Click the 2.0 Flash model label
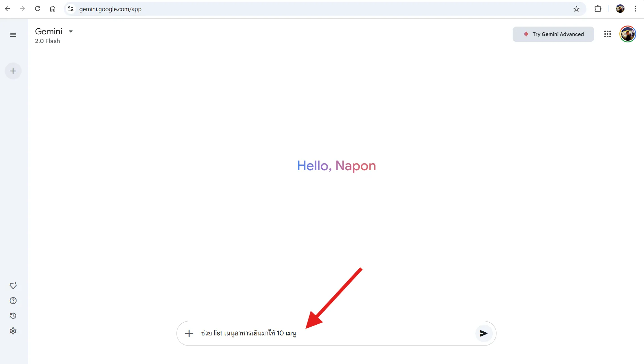The image size is (644, 364). [x=47, y=41]
